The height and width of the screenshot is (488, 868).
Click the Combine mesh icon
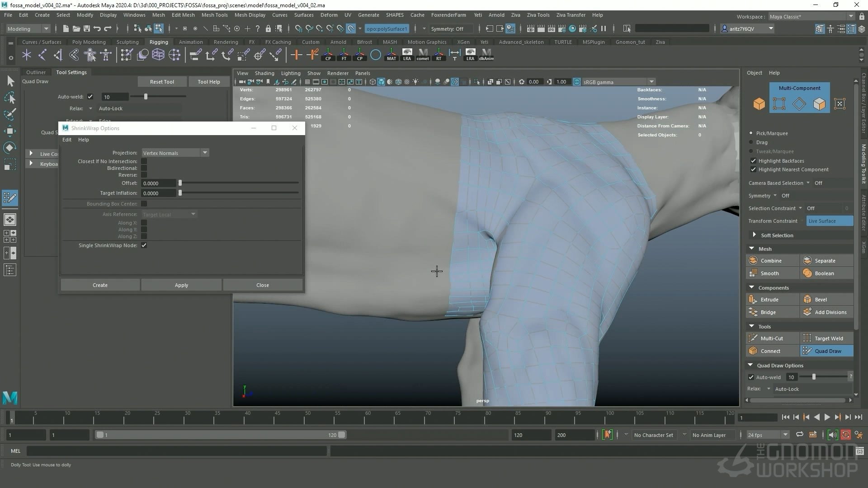tap(753, 261)
